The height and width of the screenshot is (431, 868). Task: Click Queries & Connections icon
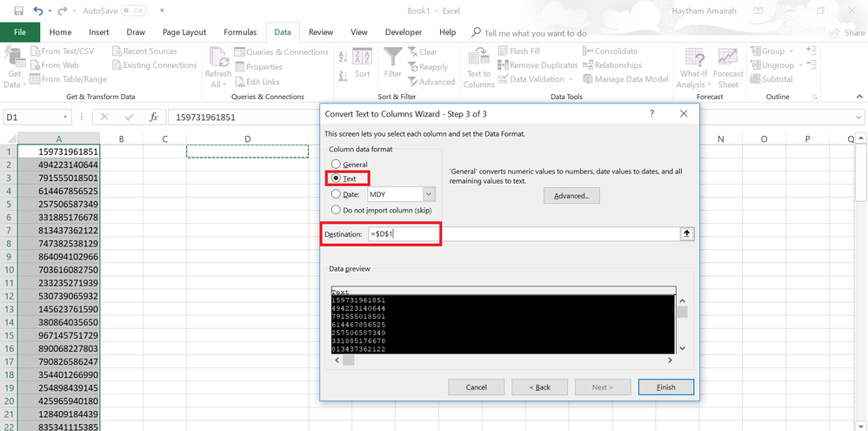tap(240, 52)
